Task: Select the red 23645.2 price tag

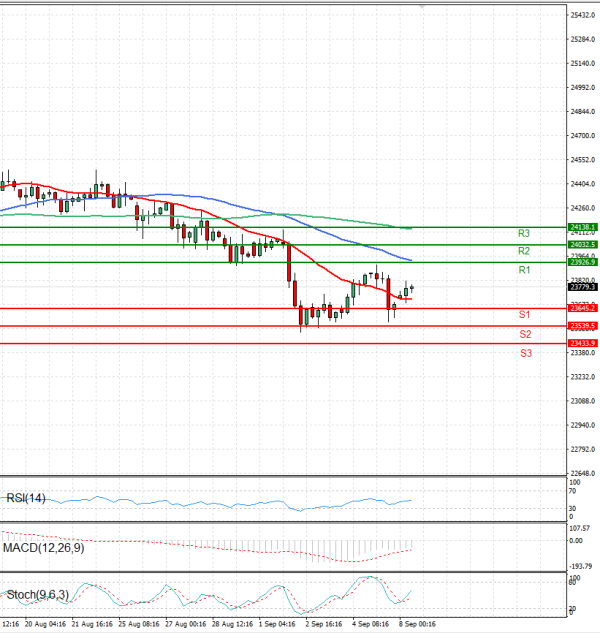Action: 583,308
